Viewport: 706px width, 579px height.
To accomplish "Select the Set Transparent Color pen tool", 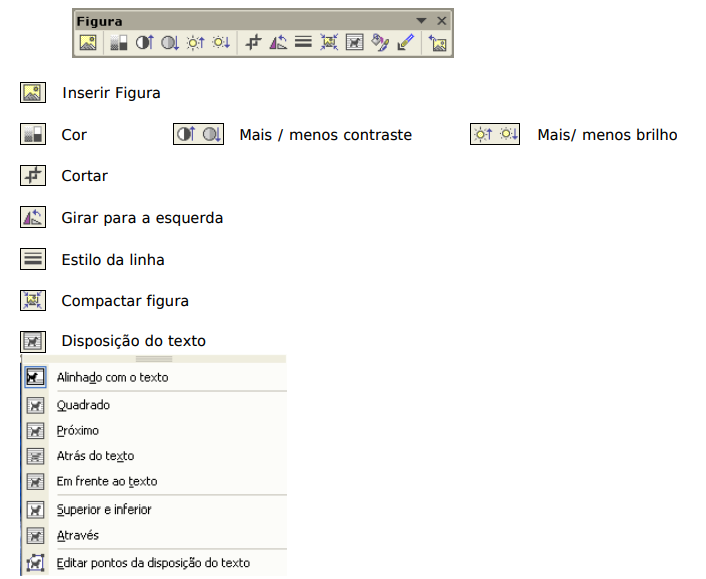I will (404, 43).
